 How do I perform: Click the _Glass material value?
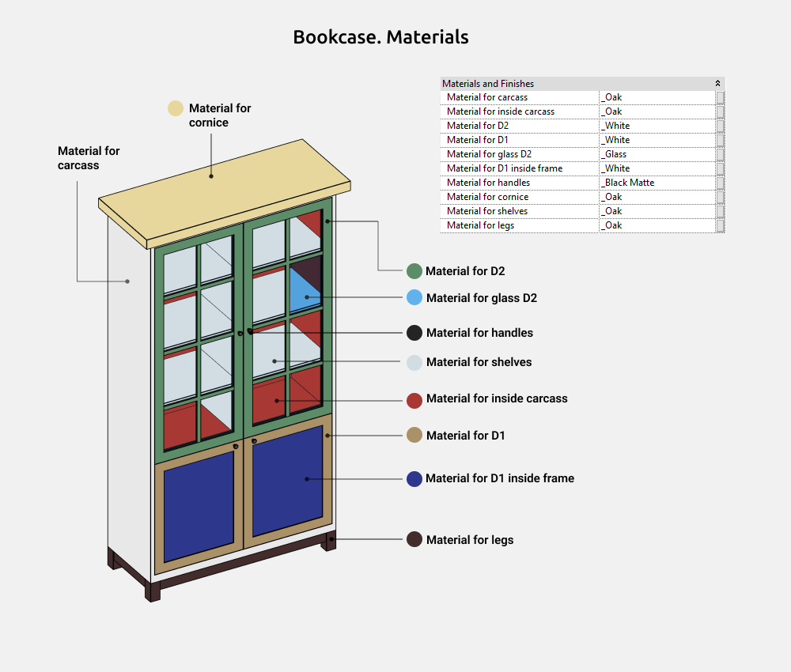click(657, 154)
